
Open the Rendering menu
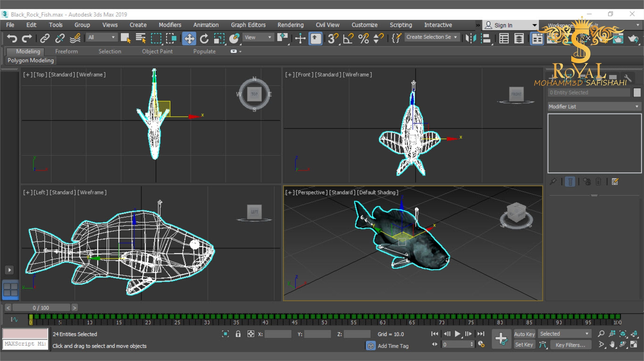tap(290, 25)
